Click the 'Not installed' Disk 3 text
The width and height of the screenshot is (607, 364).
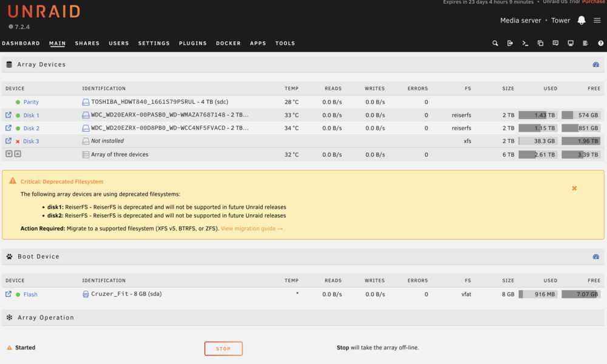pos(107,141)
